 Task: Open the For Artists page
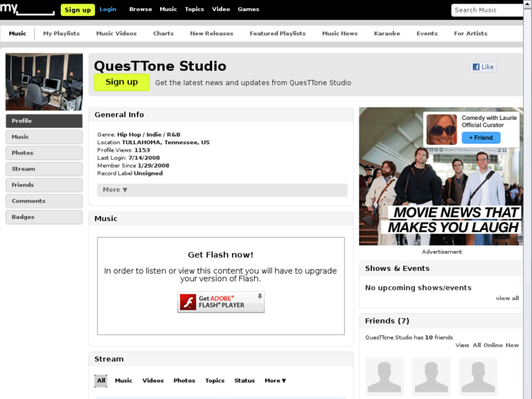coord(471,33)
